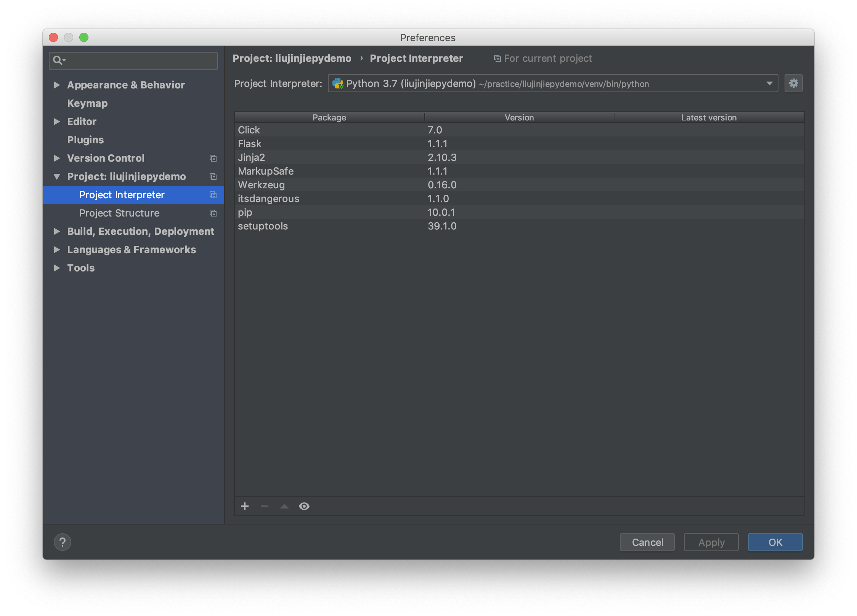
Task: Expand Build, Execution, Deployment section
Action: click(57, 231)
